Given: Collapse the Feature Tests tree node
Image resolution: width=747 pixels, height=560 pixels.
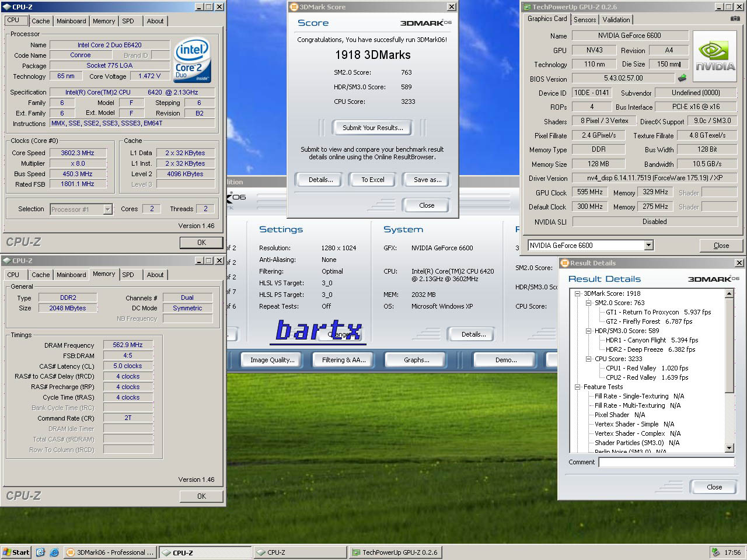Looking at the screenshot, I should click(577, 387).
